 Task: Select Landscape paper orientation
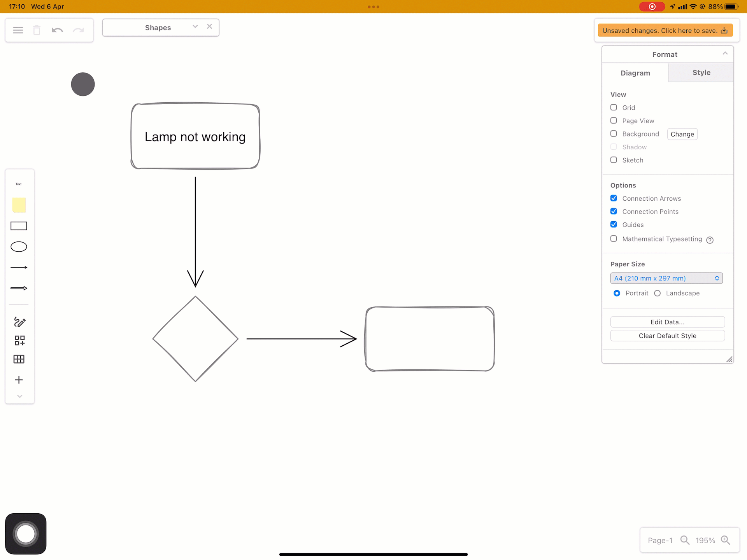click(x=658, y=293)
